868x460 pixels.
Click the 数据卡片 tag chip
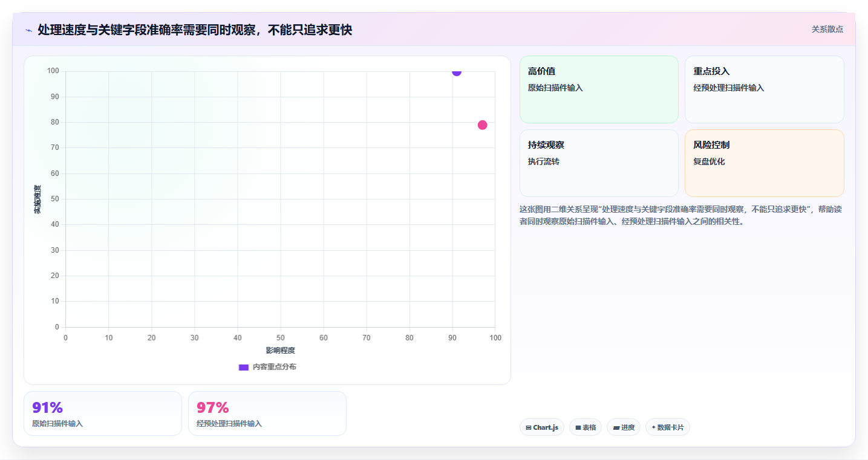tap(668, 427)
